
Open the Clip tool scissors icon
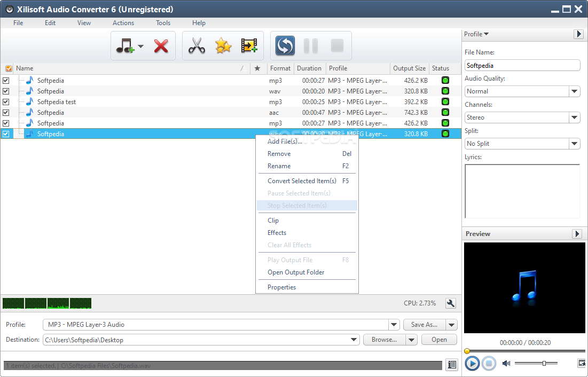coord(197,46)
